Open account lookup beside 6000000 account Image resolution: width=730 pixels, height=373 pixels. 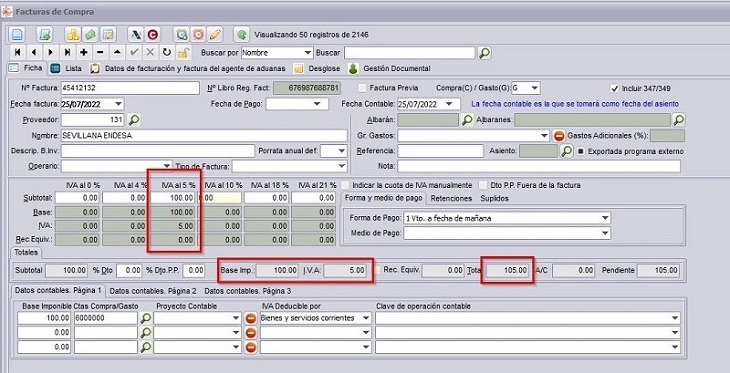tap(146, 319)
